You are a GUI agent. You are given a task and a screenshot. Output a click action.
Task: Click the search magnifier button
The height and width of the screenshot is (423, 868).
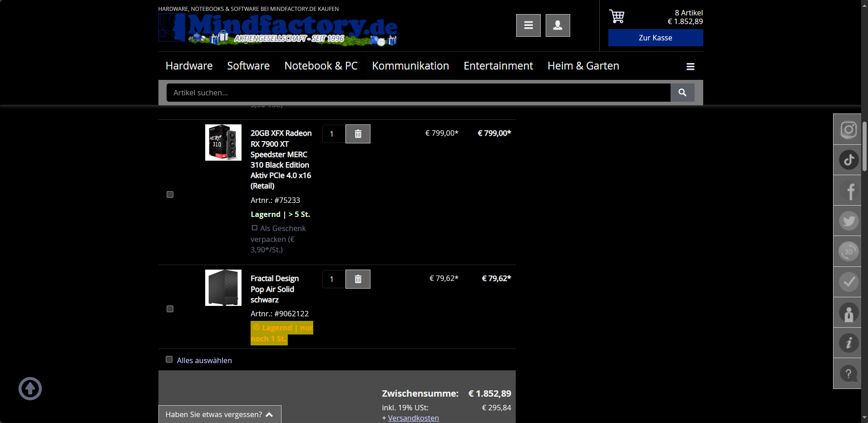point(682,93)
